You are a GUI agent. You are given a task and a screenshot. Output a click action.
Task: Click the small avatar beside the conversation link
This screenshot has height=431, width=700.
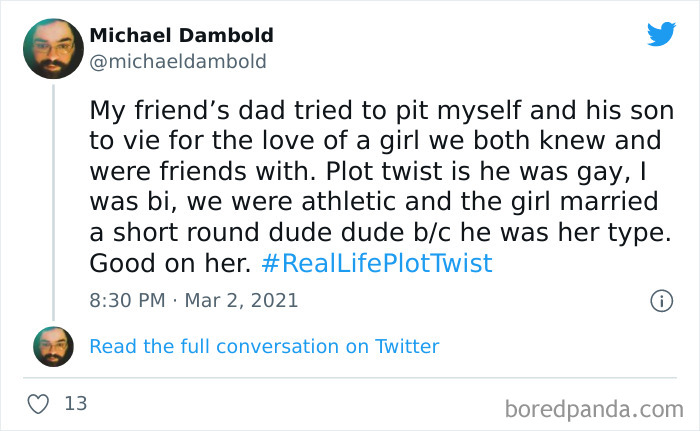[53, 346]
